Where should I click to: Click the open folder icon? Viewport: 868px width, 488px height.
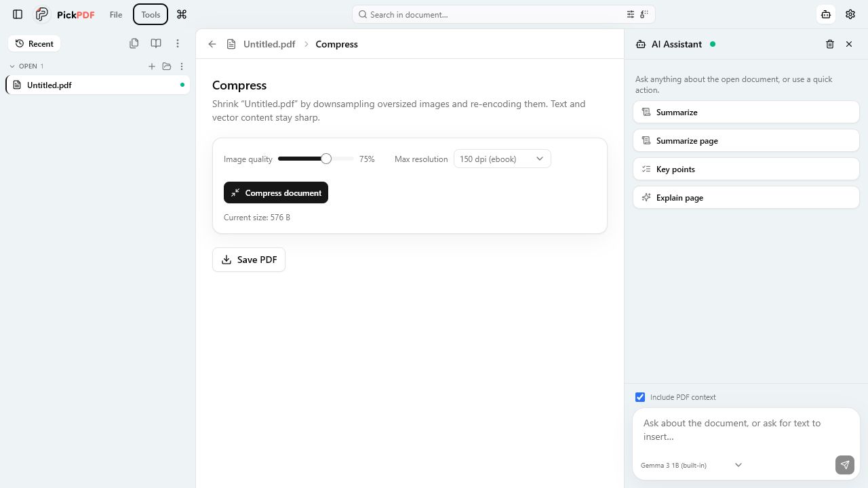[167, 66]
